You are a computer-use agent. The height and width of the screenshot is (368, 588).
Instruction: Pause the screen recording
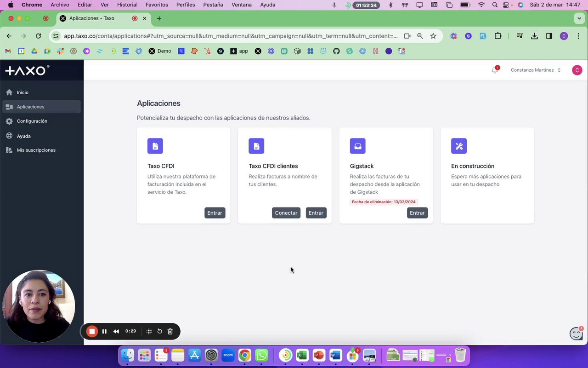[104, 331]
